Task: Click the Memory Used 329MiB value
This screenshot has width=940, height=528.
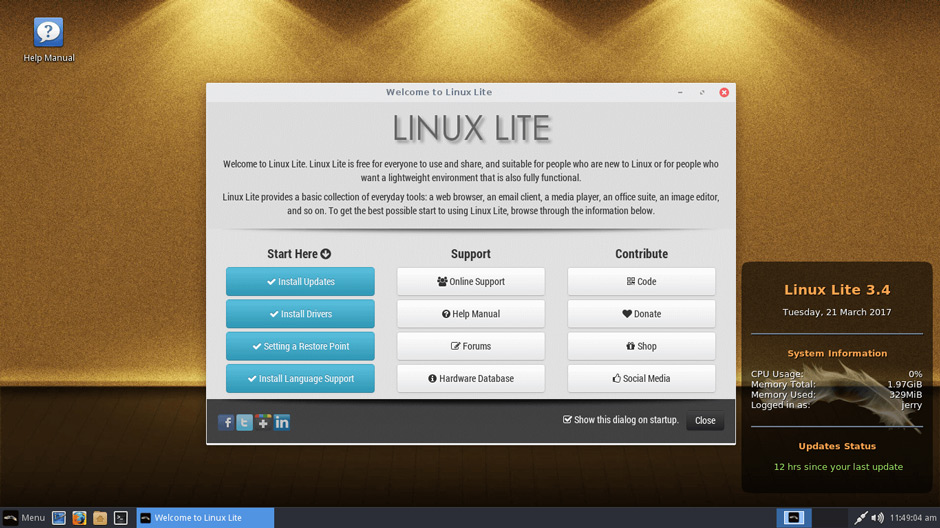Action: (x=905, y=395)
